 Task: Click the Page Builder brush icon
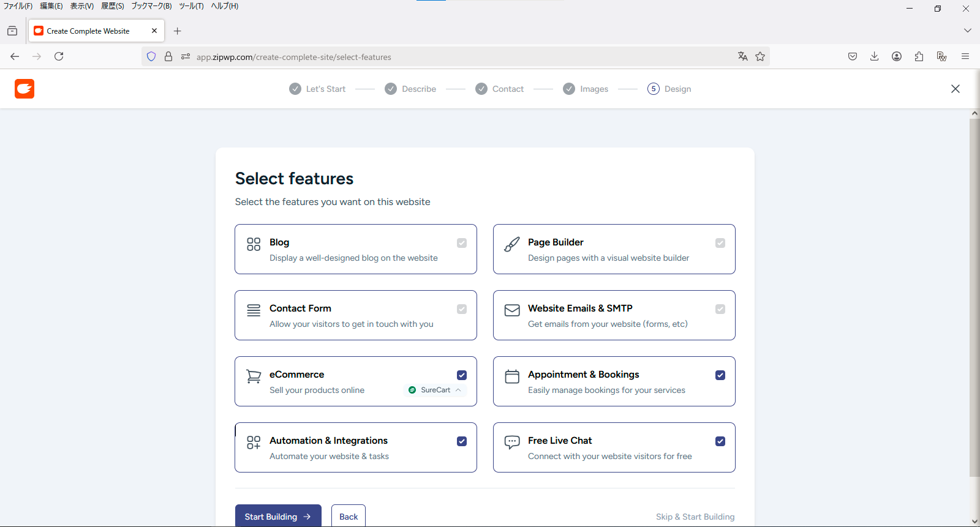click(512, 244)
